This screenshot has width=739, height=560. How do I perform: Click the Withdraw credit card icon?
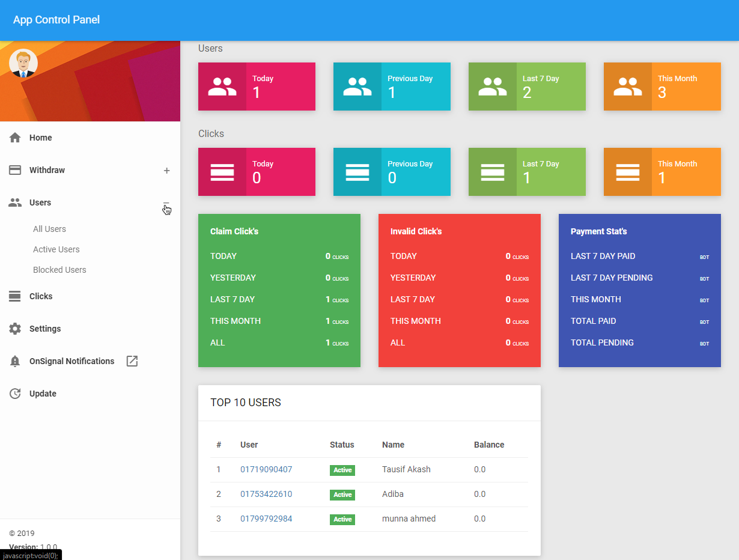tap(15, 170)
